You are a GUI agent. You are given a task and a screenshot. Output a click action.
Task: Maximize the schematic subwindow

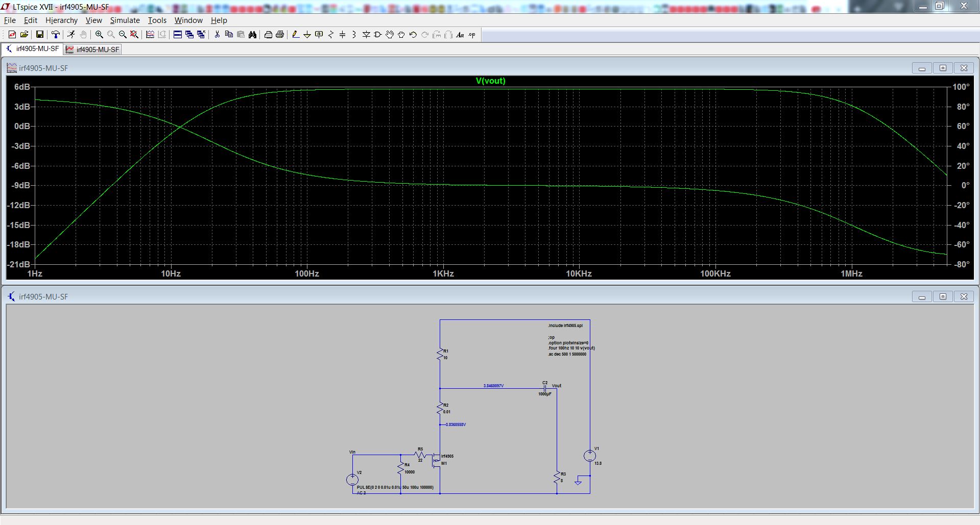pos(943,296)
